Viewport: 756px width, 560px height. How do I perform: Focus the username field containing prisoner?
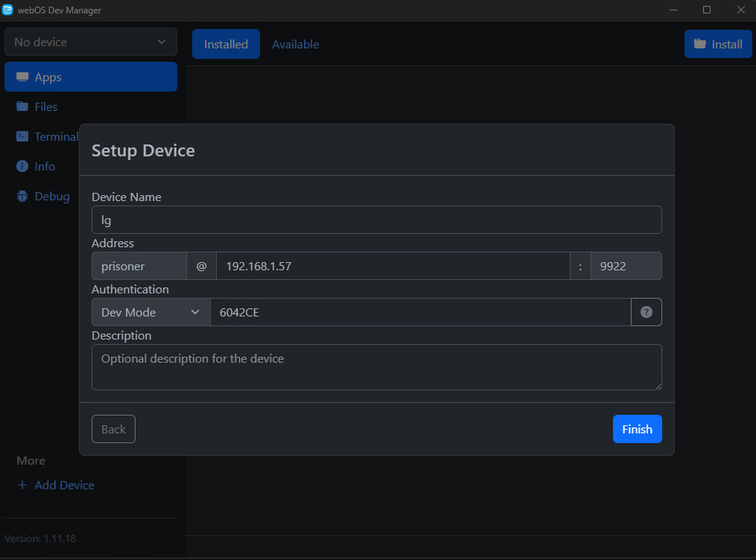pos(139,266)
